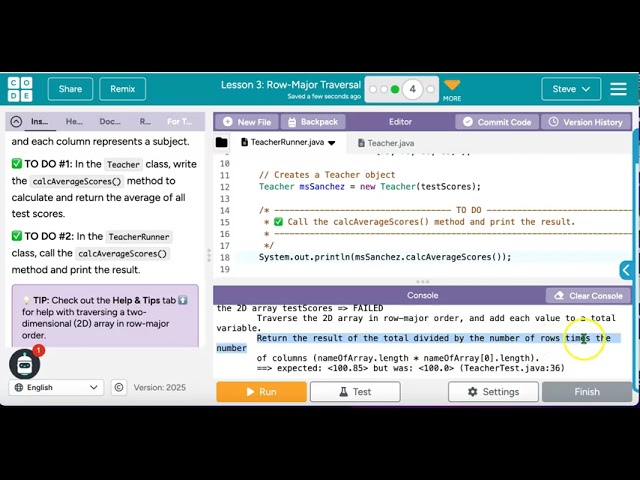Collapse the instructions panel chevron
This screenshot has height=480, width=640.
16,122
